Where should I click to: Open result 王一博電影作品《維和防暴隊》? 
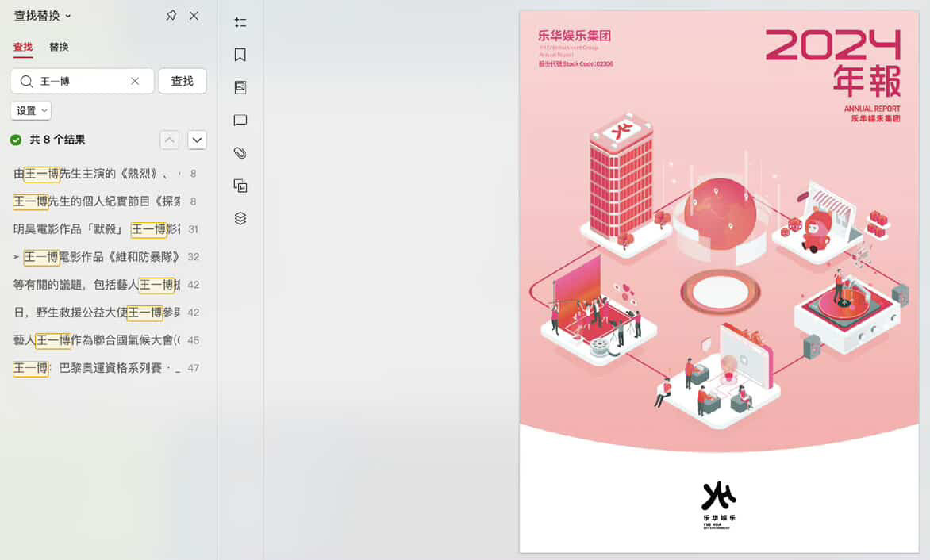(x=106, y=256)
